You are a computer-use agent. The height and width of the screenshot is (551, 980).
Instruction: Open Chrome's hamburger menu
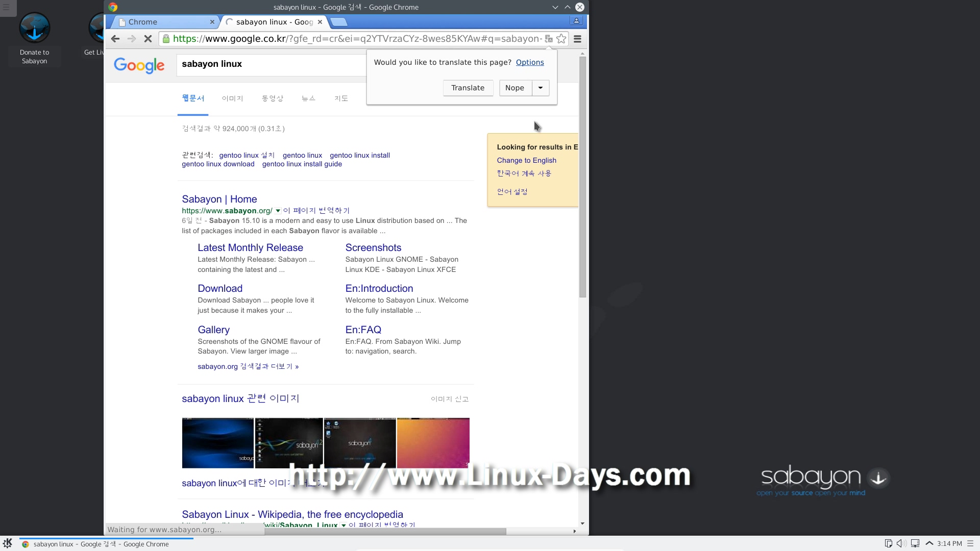pyautogui.click(x=577, y=39)
